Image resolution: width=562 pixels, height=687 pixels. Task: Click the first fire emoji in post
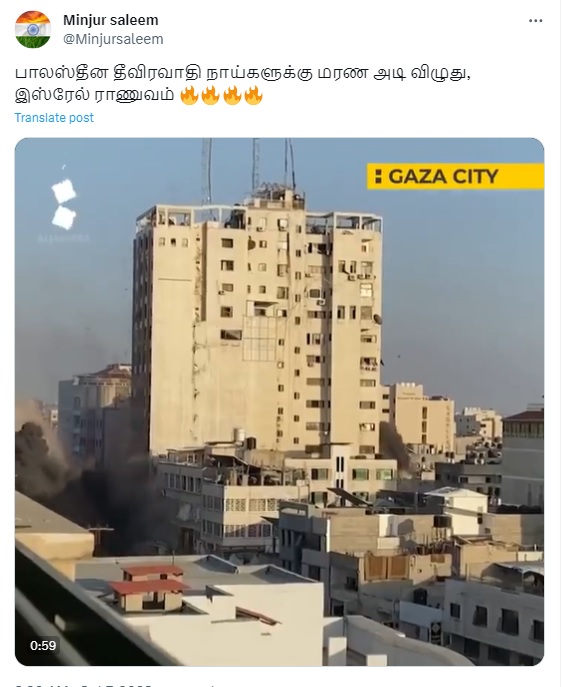pos(189,95)
